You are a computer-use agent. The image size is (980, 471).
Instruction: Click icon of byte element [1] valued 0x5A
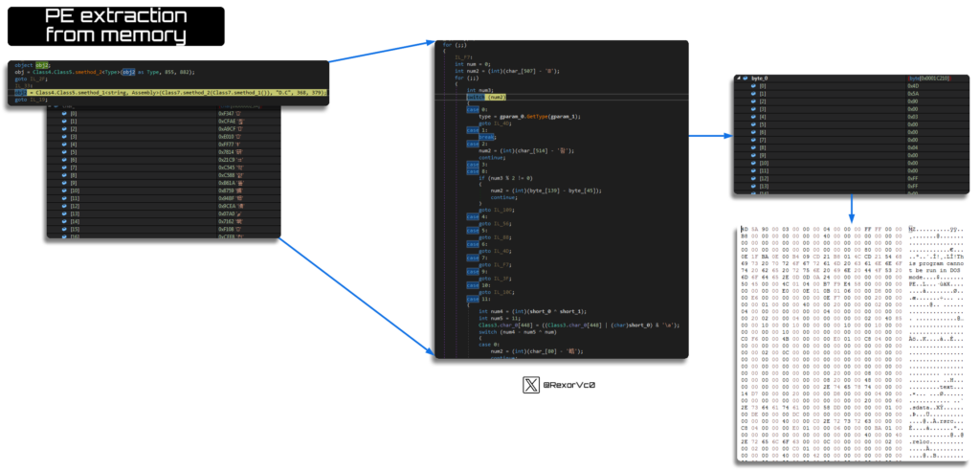(x=751, y=94)
